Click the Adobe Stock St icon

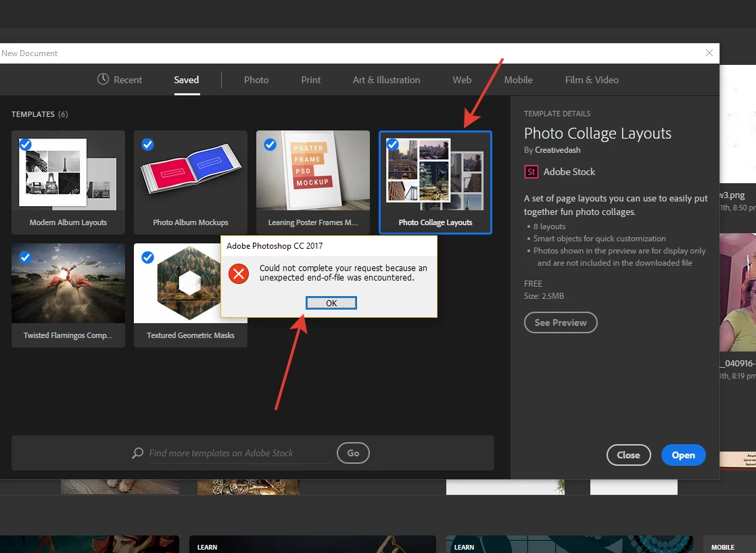[531, 172]
